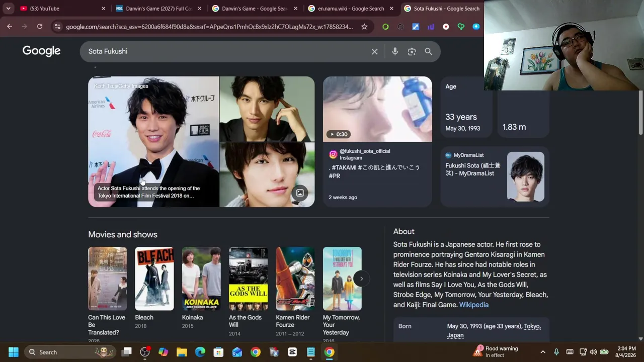Go to the Google homepage via logo
644x362 pixels.
pyautogui.click(x=41, y=51)
